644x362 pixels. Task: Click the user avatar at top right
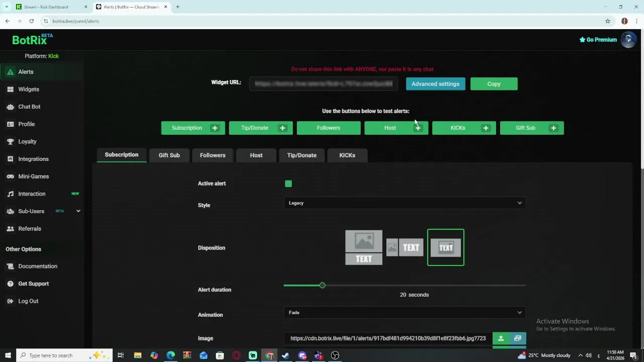628,40
